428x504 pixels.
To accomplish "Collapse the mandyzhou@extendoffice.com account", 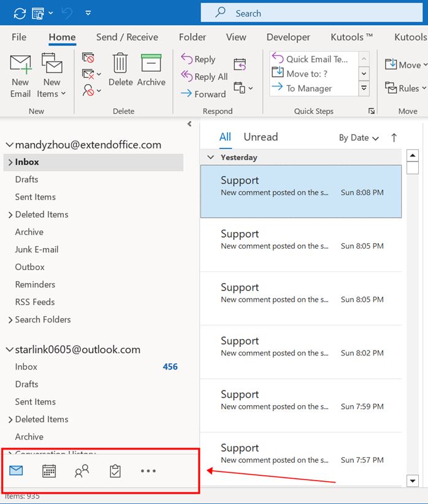I will click(x=9, y=145).
